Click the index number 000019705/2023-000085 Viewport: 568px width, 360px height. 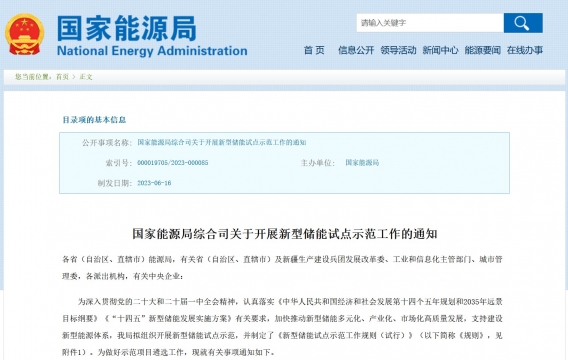tap(172, 163)
